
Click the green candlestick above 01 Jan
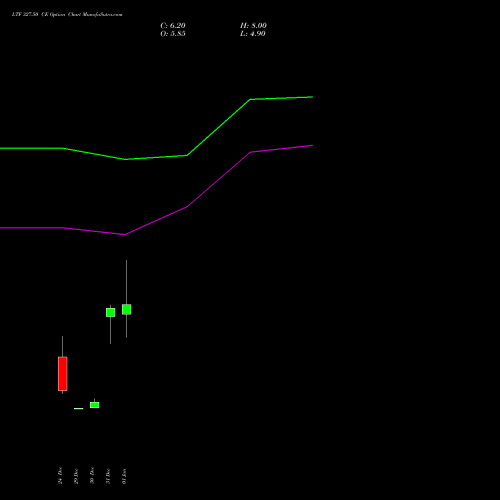click(127, 309)
